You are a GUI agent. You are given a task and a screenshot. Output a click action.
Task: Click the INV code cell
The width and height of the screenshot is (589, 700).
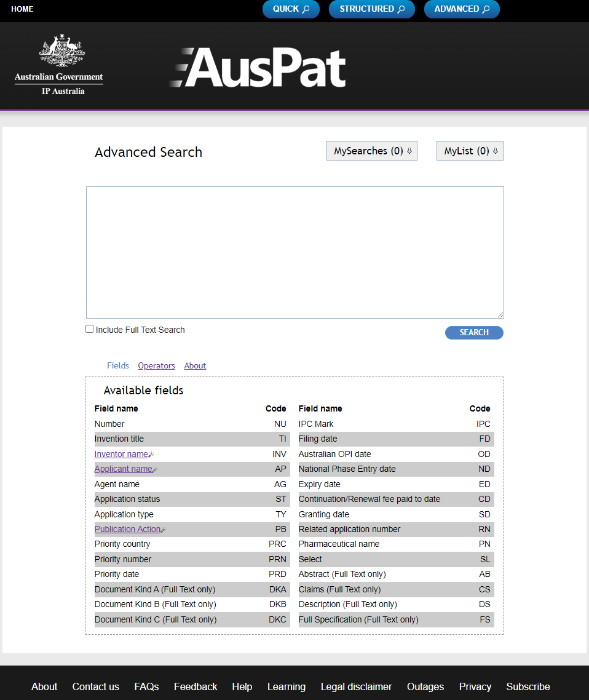click(x=279, y=454)
